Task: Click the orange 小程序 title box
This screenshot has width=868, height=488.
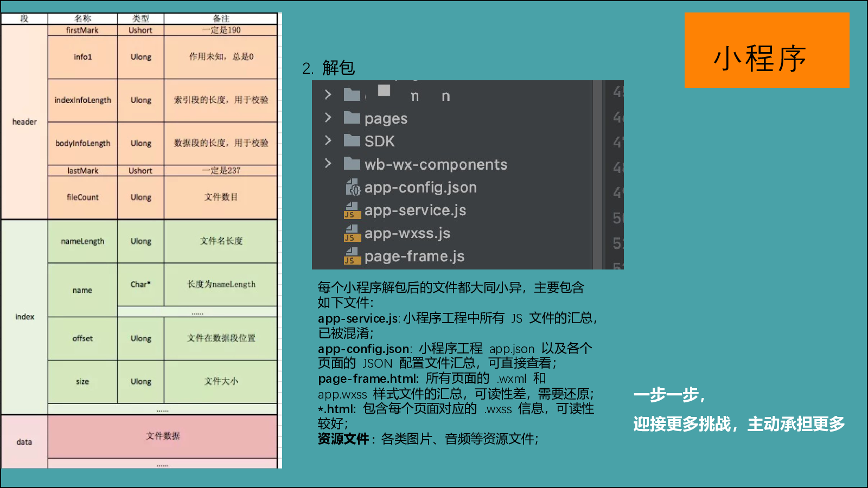Action: click(x=766, y=50)
